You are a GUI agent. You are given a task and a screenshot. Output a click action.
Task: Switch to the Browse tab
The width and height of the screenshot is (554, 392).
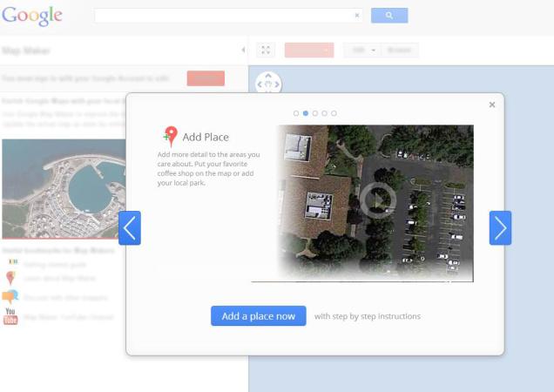point(399,51)
